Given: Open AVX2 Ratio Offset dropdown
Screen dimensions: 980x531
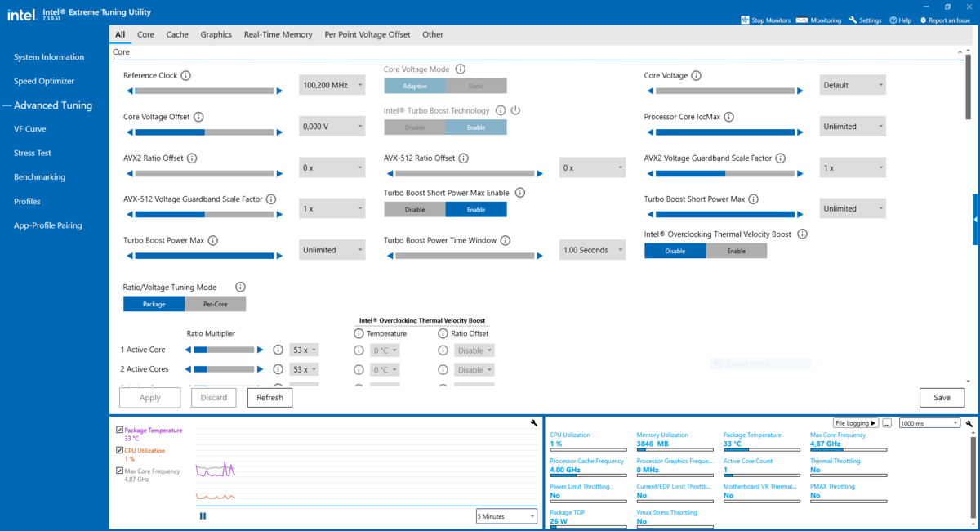Looking at the screenshot, I should click(x=332, y=167).
